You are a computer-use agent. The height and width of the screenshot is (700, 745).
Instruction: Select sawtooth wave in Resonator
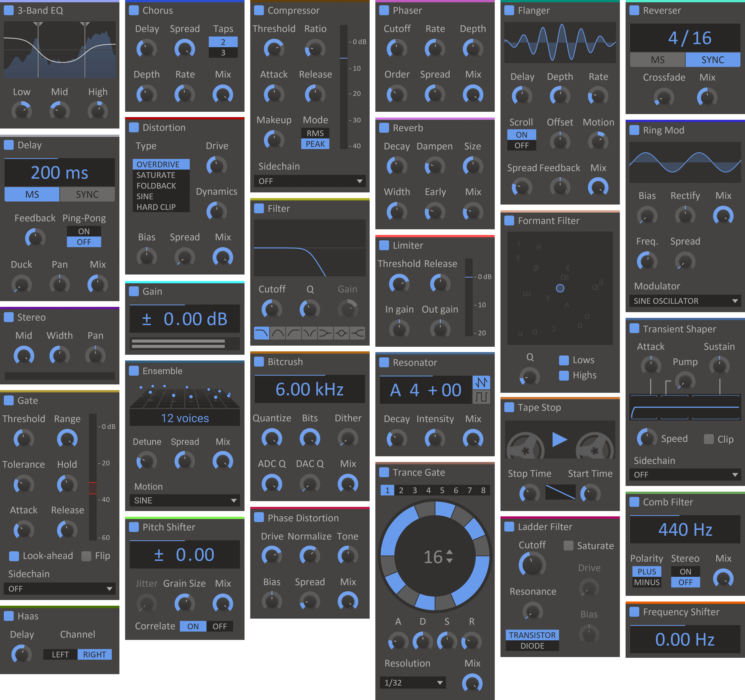(481, 383)
